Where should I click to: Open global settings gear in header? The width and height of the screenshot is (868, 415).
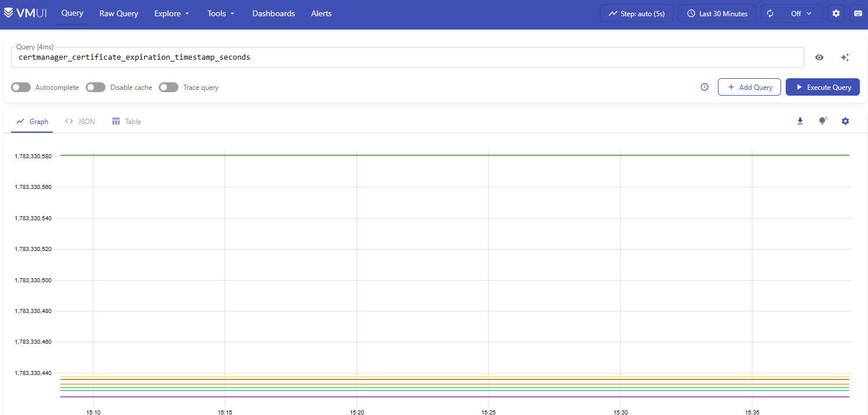[x=836, y=13]
